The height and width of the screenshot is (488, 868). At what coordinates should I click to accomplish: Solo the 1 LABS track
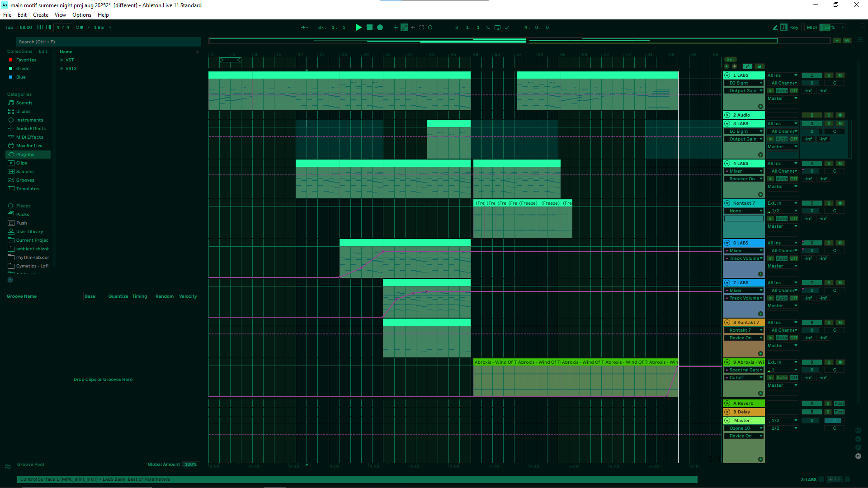pyautogui.click(x=829, y=75)
